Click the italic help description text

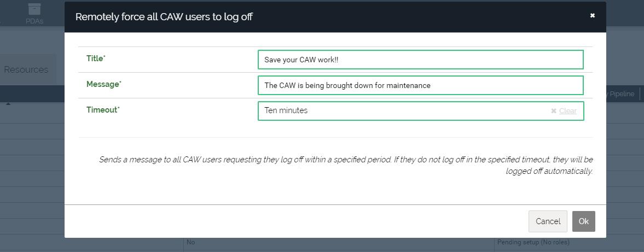tap(346, 165)
